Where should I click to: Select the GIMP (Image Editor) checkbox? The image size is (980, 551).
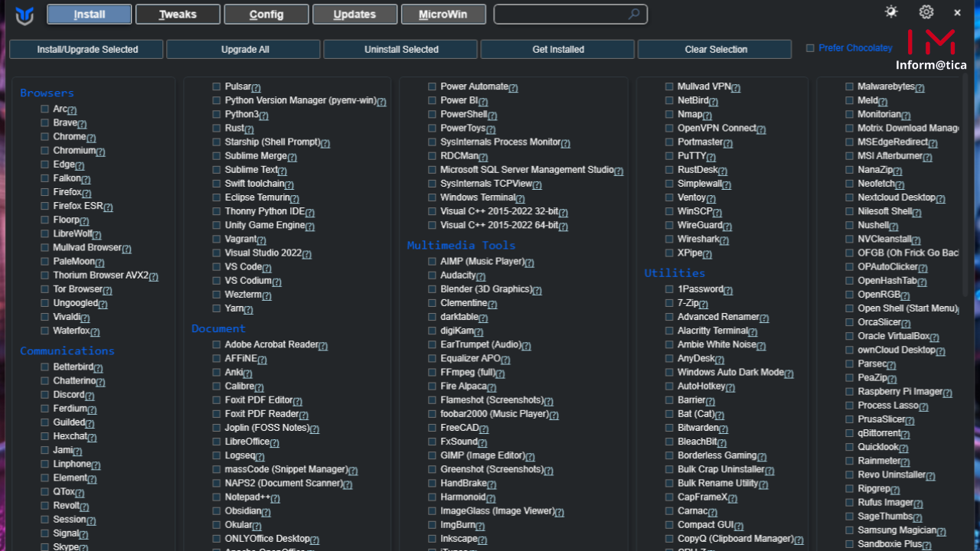click(x=433, y=455)
